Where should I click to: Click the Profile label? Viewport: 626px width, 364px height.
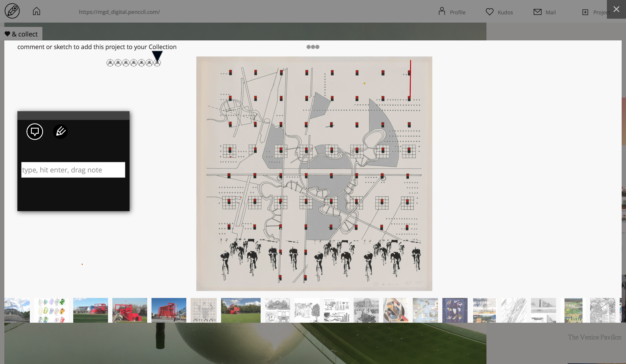click(x=458, y=12)
